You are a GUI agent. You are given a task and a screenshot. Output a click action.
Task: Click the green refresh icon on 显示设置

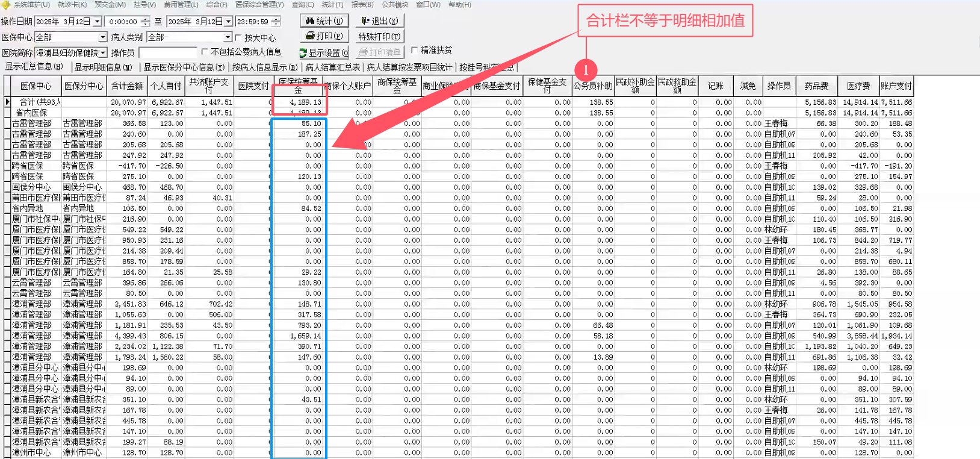click(x=303, y=53)
